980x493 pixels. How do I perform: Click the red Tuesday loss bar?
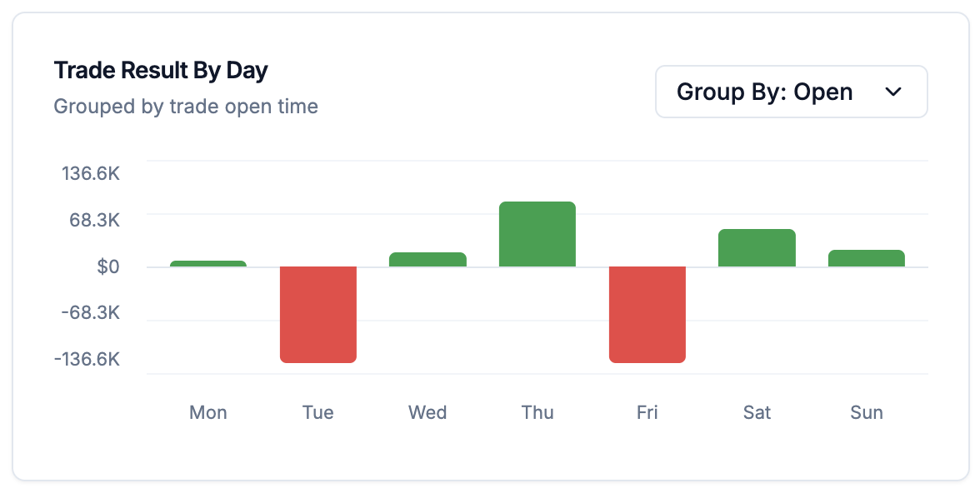[x=317, y=314]
